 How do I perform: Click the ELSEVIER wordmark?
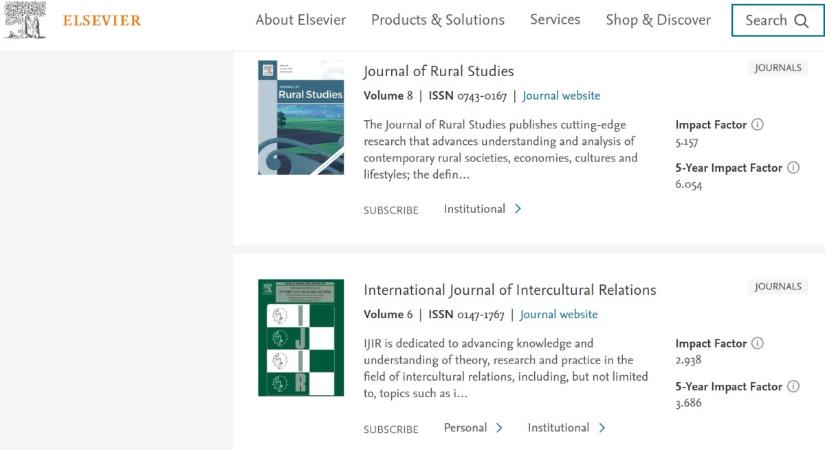tap(102, 21)
